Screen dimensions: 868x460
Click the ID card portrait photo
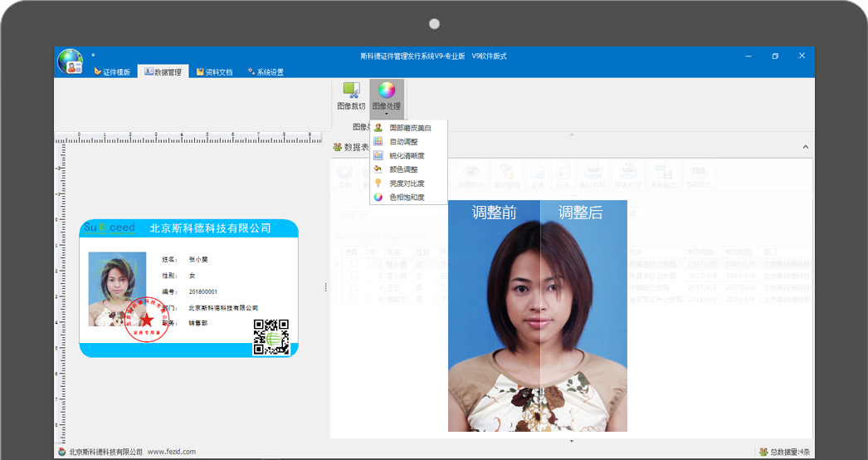tap(117, 289)
